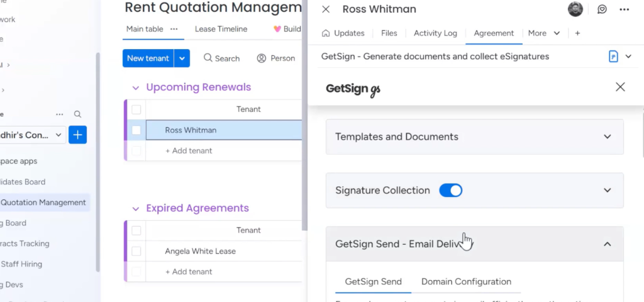644x302 pixels.
Task: Expand the Templates and Documents section
Action: (608, 137)
